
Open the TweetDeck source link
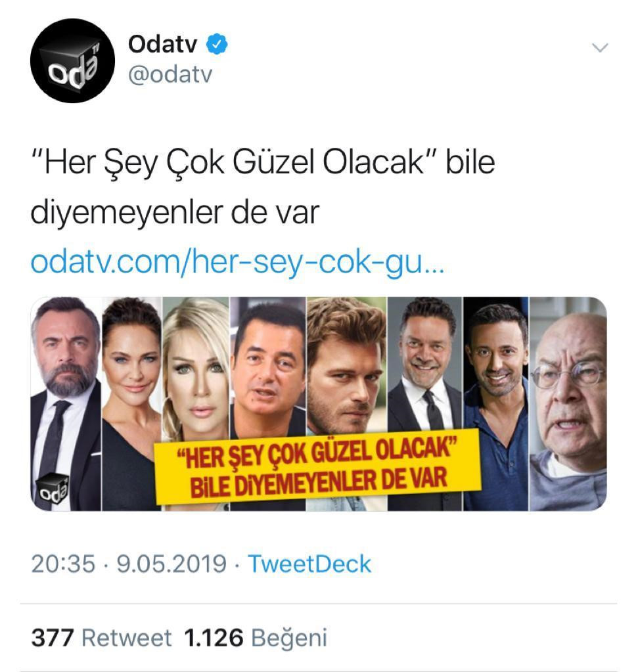309,564
